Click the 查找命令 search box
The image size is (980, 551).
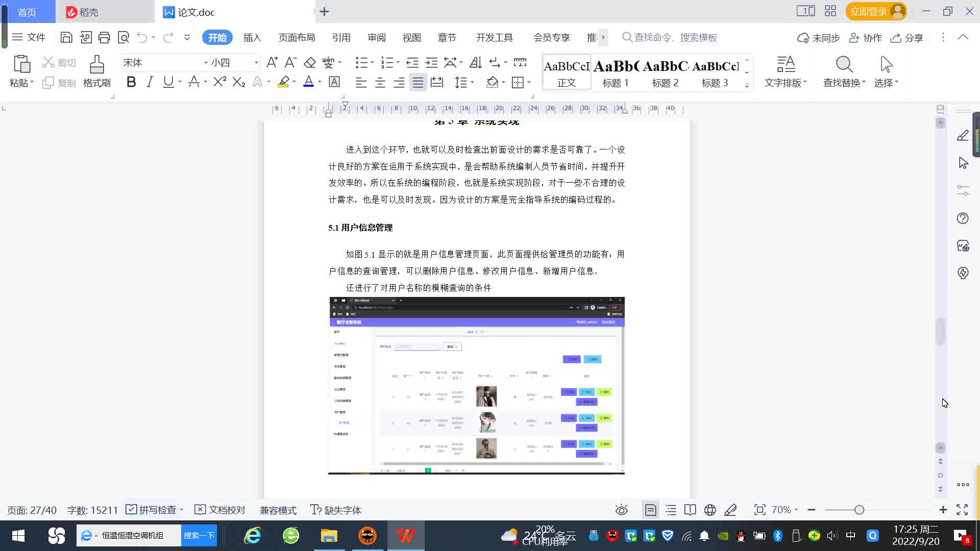click(675, 38)
